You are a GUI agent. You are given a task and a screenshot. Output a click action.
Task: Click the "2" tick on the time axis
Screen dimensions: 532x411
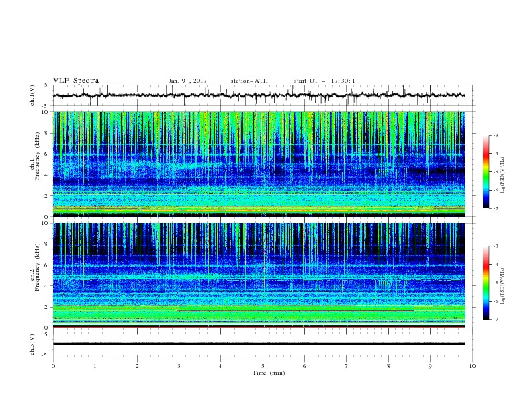point(137,366)
